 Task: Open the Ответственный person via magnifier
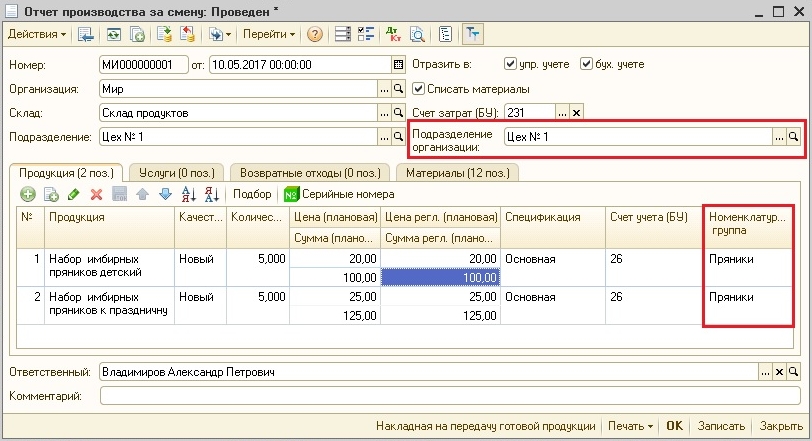[x=793, y=372]
